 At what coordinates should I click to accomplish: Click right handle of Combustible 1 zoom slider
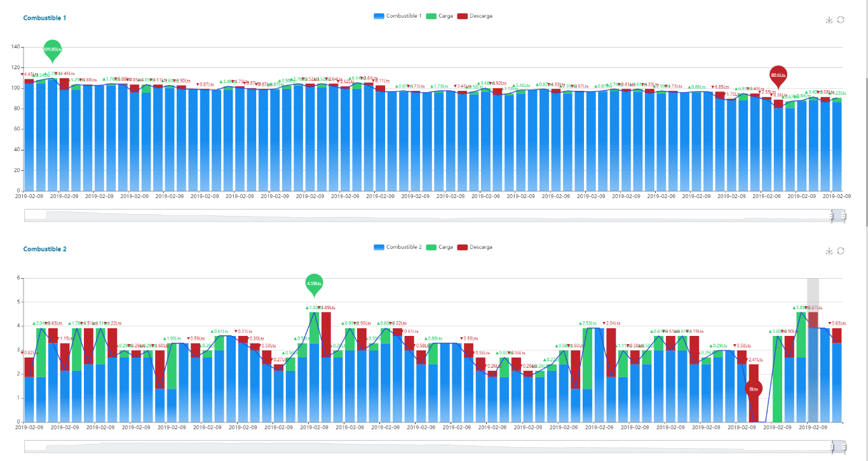tap(843, 216)
